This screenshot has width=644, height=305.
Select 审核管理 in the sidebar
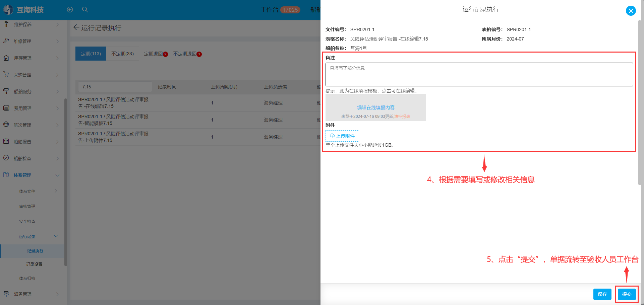click(x=27, y=207)
